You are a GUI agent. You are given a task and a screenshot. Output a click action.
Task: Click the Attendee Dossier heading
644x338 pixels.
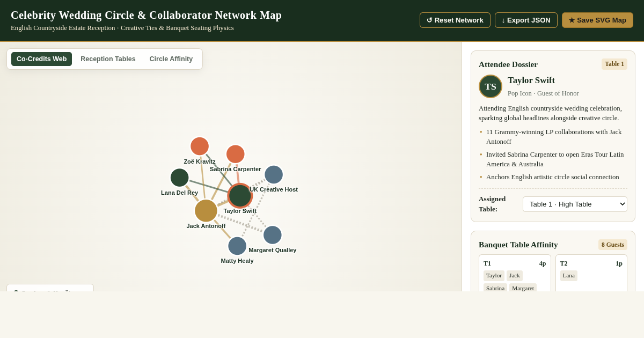(508, 64)
